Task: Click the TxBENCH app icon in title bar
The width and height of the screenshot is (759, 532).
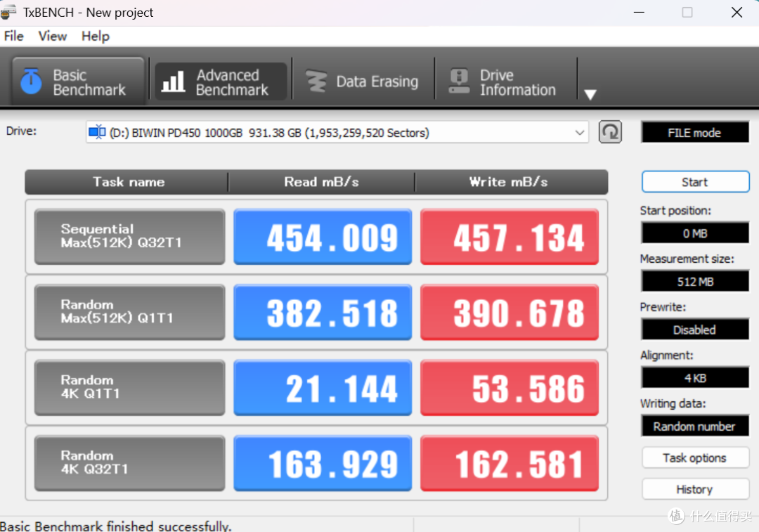Action: 8,12
